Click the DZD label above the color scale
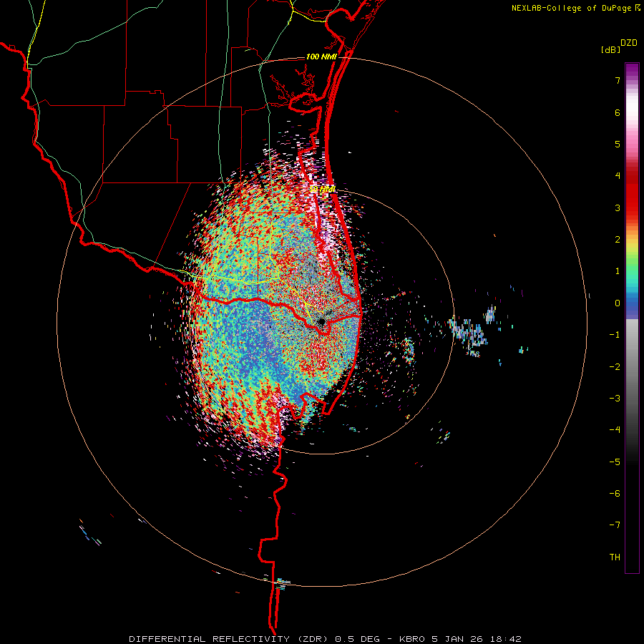644x644 pixels. 629,43
